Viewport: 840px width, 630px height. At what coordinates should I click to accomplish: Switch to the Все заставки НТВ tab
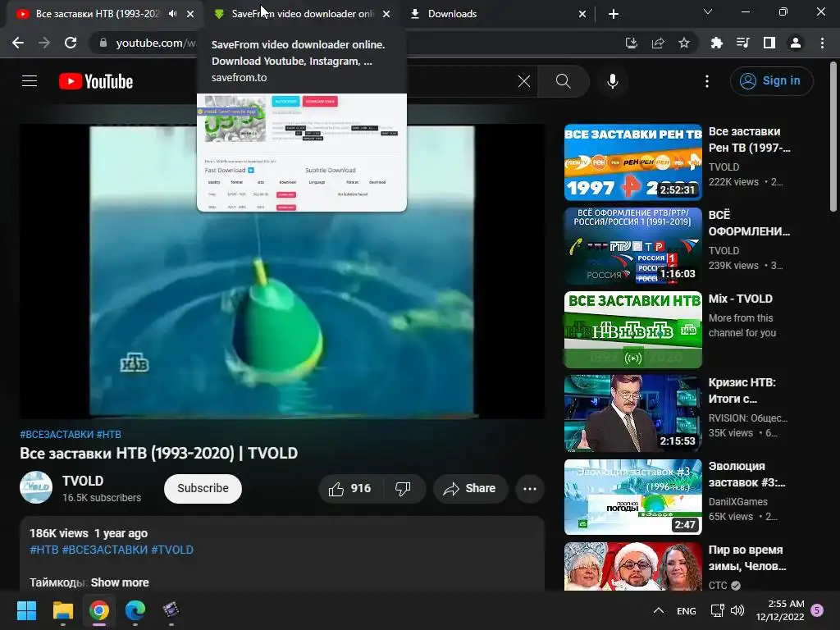(x=98, y=14)
